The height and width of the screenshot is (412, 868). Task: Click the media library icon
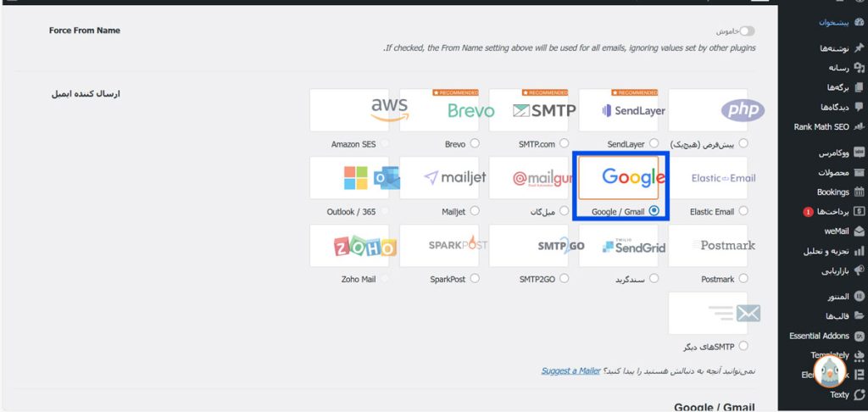[860, 68]
